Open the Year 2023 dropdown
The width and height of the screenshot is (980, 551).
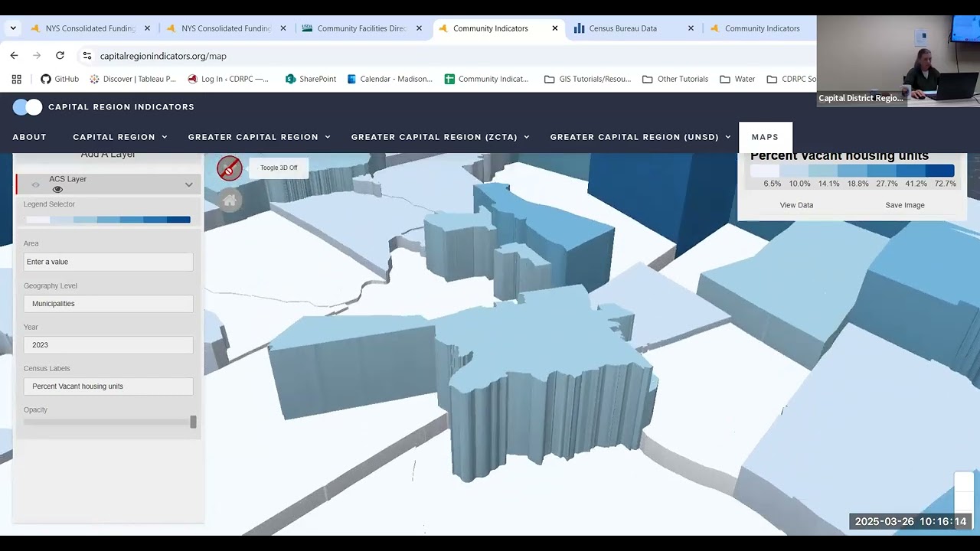click(108, 345)
